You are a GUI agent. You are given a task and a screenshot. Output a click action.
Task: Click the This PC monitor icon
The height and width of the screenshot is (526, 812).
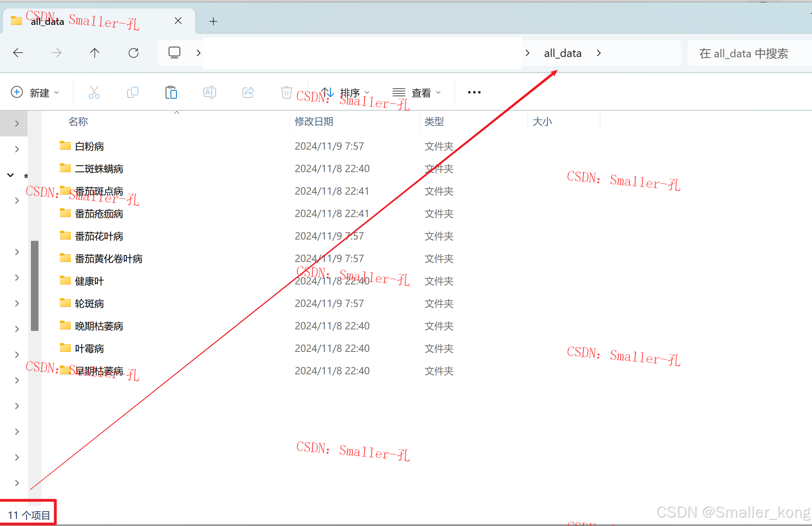[x=174, y=53]
